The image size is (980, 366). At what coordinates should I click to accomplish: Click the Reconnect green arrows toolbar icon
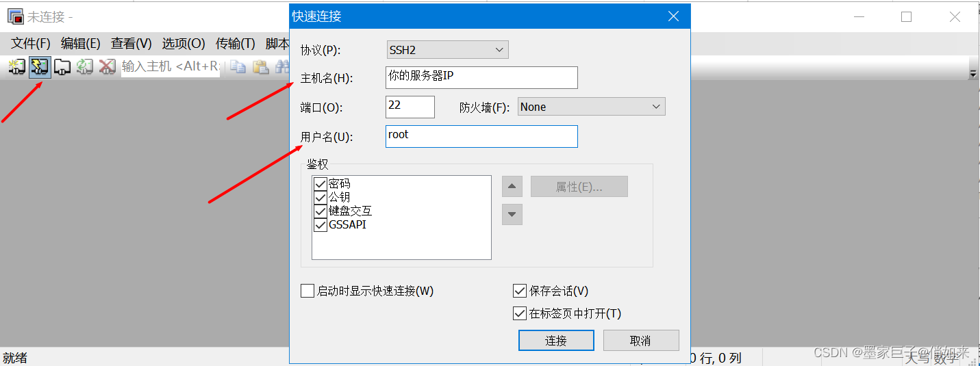coord(85,66)
